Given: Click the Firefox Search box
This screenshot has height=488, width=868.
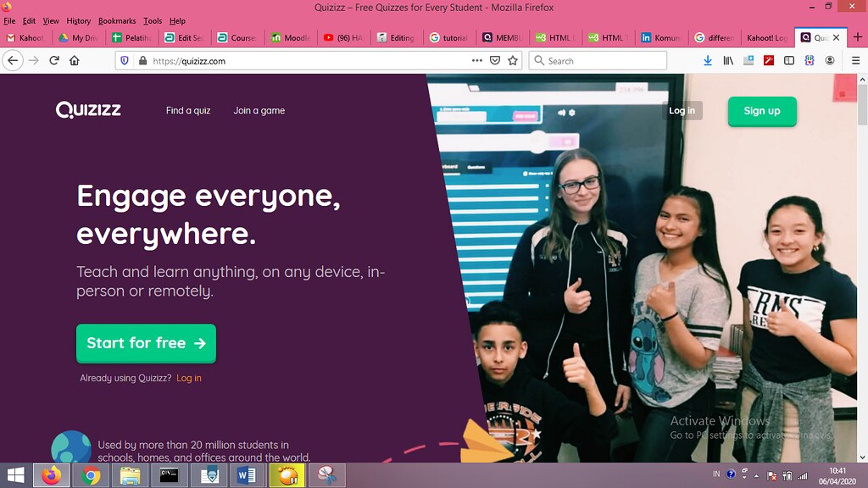Looking at the screenshot, I should click(x=598, y=61).
